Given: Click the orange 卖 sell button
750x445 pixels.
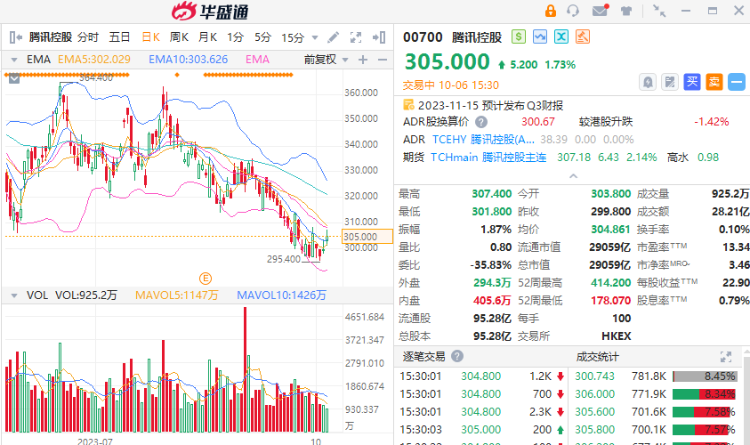Looking at the screenshot, I should click(714, 82).
